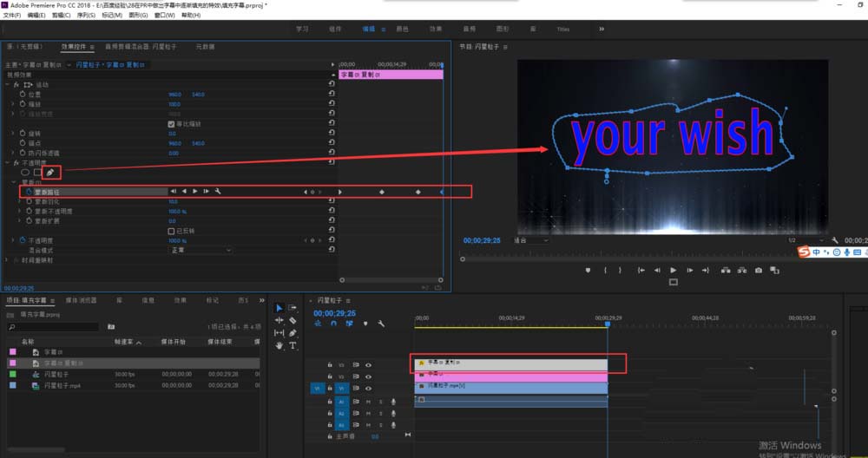Open the 剪辑(C) menu

(62, 15)
